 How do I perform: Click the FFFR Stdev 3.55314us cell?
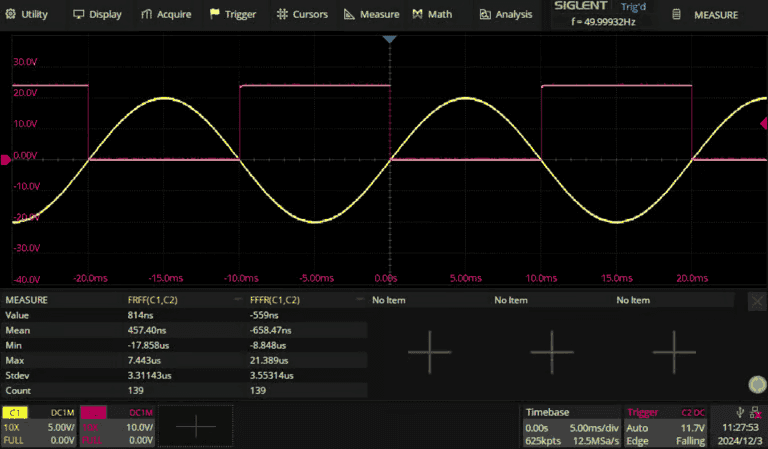[271, 376]
